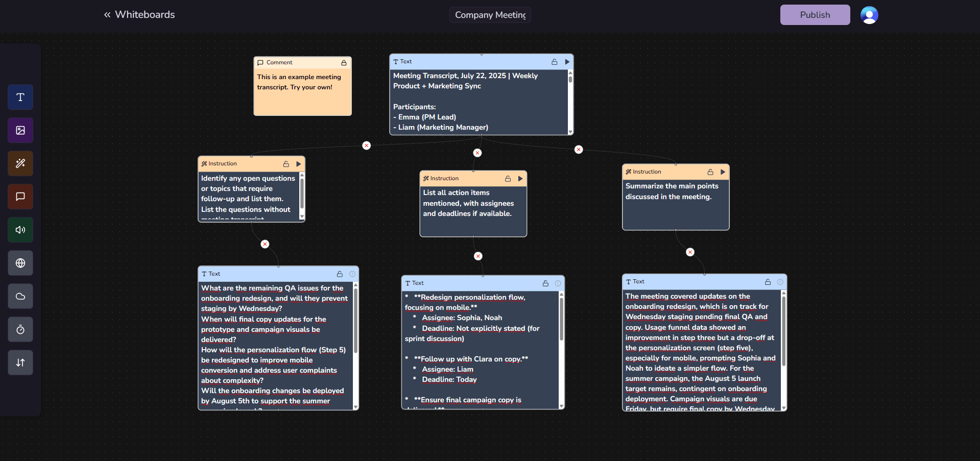This screenshot has width=980, height=461.
Task: Open the user profile avatar
Action: [x=869, y=15]
